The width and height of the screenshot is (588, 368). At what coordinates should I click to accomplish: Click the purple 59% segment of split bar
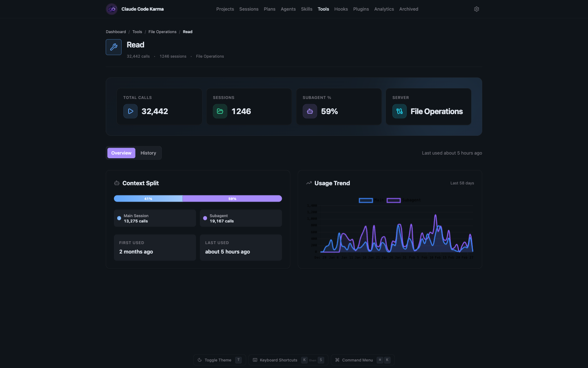point(232,199)
